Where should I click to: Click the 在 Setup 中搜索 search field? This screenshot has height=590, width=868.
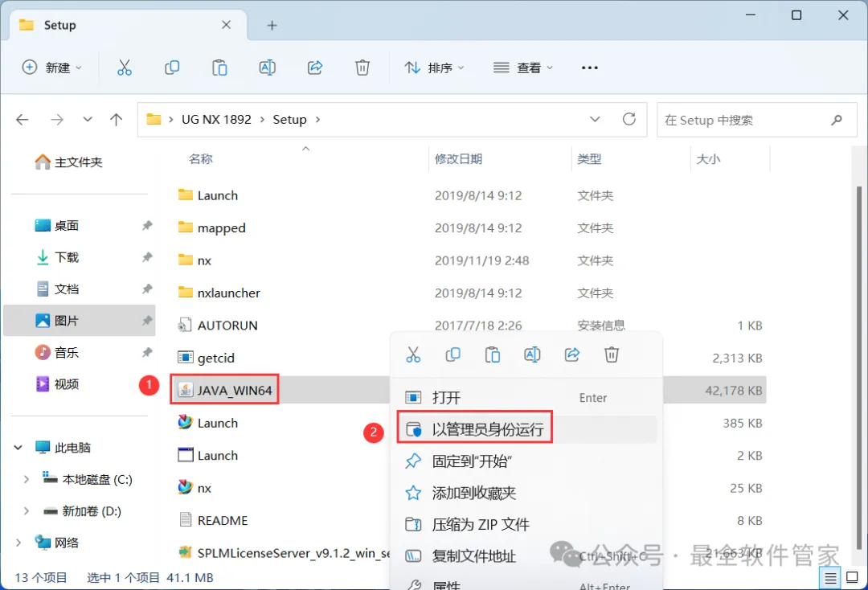click(757, 120)
